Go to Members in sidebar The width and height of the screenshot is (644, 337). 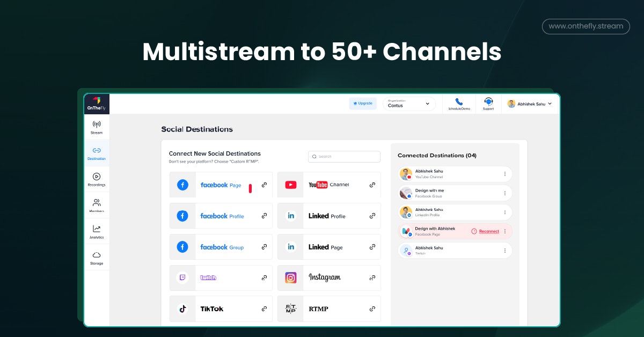tap(97, 206)
